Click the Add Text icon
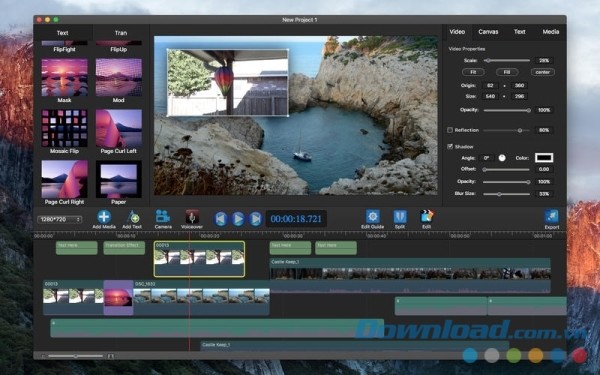Viewport: 600px width, 375px height. [x=133, y=217]
